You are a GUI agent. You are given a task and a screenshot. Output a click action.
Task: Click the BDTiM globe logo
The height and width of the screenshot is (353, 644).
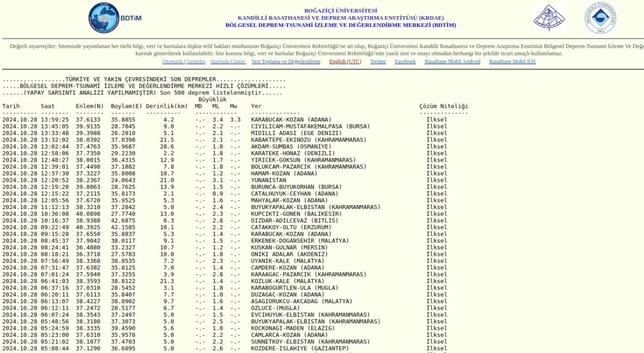click(104, 18)
